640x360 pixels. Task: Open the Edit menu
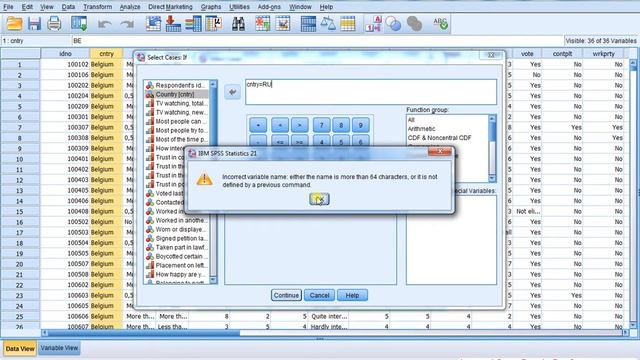point(27,7)
